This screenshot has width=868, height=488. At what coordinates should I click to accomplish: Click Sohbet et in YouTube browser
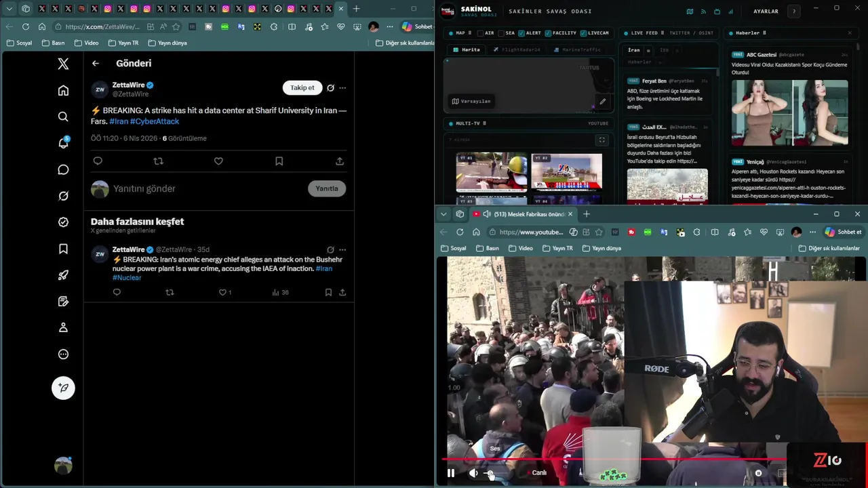[843, 232]
